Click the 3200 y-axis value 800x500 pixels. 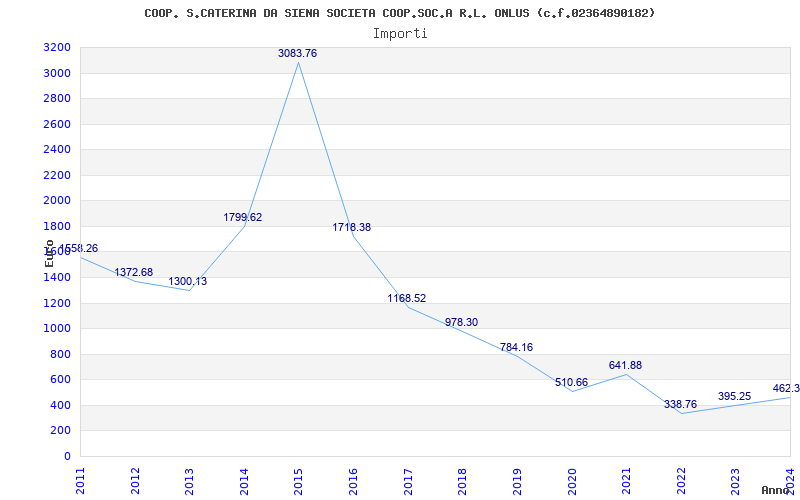pyautogui.click(x=57, y=47)
